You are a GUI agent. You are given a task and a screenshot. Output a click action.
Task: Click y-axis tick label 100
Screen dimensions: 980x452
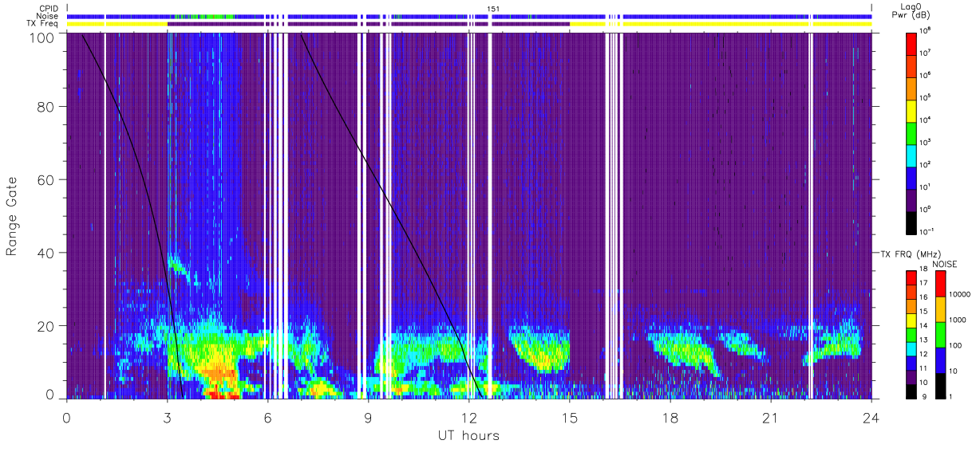click(43, 37)
